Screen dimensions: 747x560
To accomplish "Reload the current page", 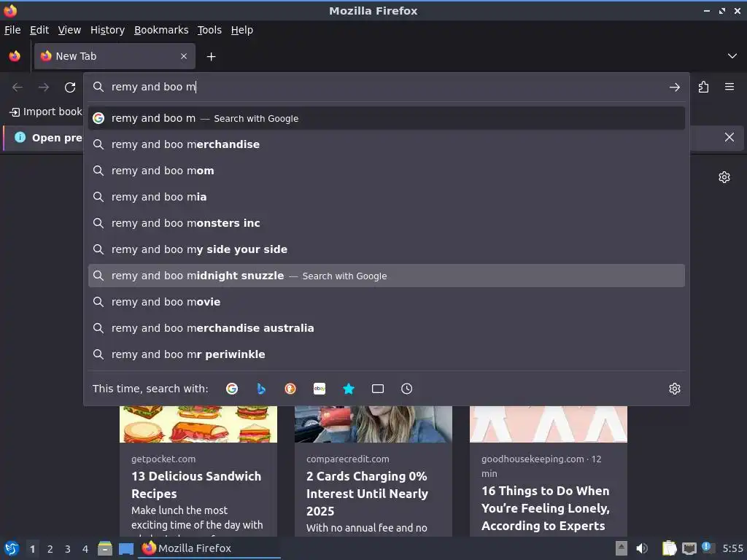I will (x=70, y=87).
